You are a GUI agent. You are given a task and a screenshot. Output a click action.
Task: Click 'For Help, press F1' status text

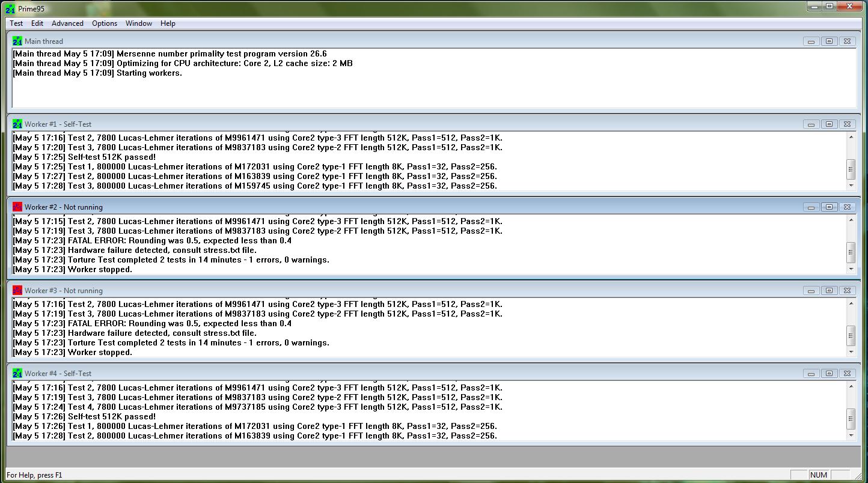(34, 475)
